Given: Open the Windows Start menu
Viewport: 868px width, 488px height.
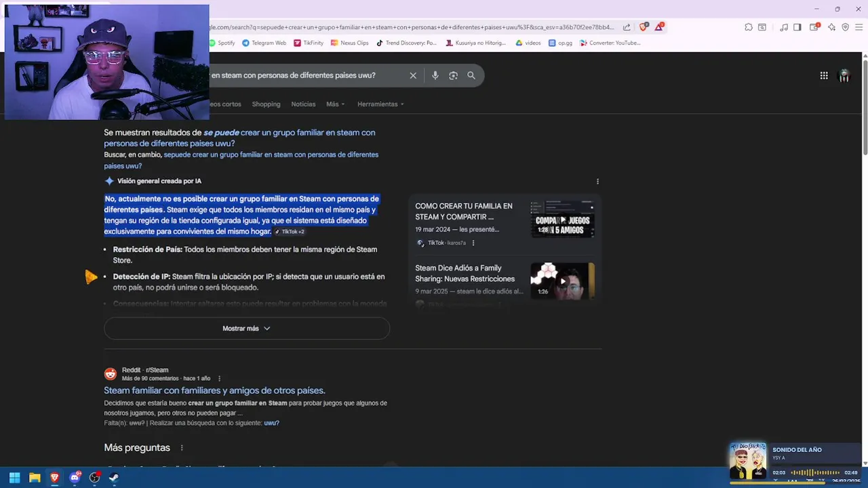Looking at the screenshot, I should pos(15,477).
